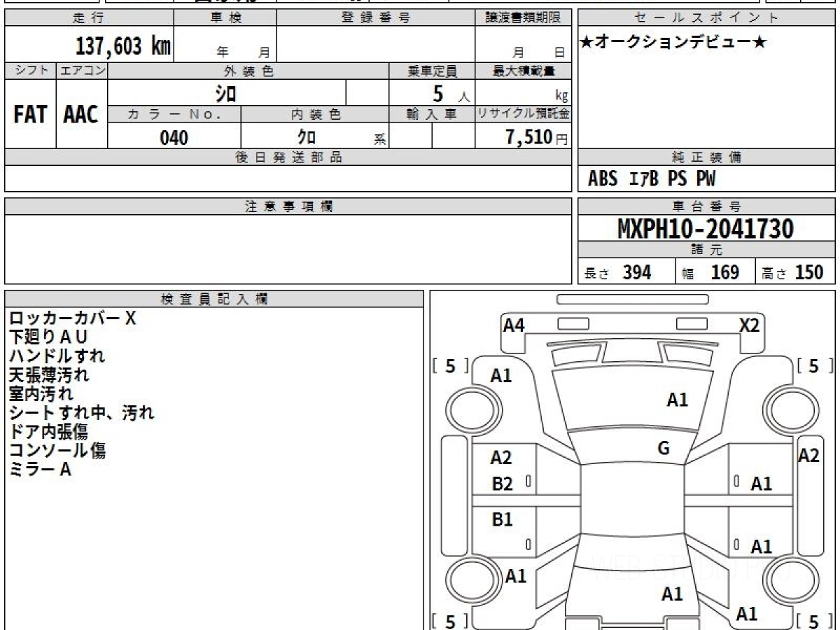Select the interior color value クロ
This screenshot has width=840, height=630.
point(306,137)
